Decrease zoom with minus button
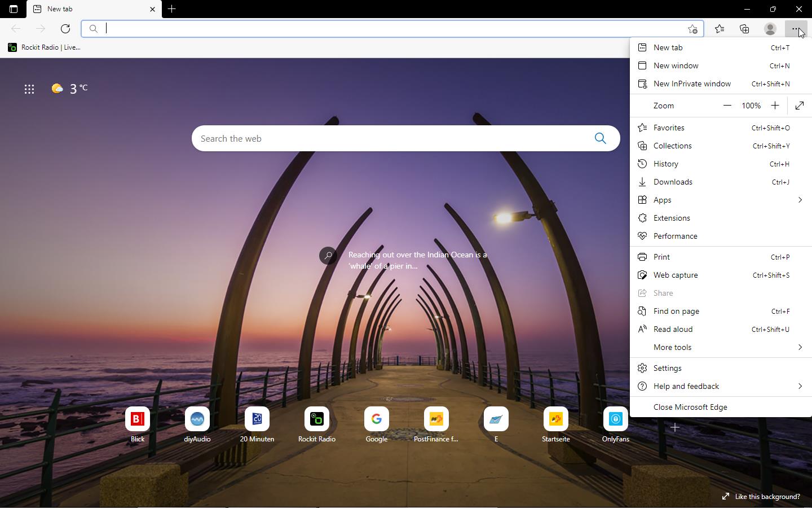 (x=727, y=106)
